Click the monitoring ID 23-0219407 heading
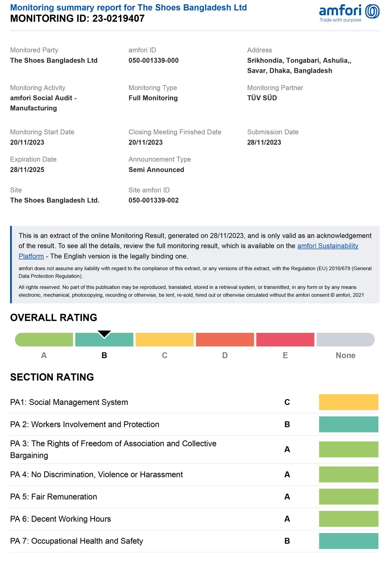 (77, 18)
